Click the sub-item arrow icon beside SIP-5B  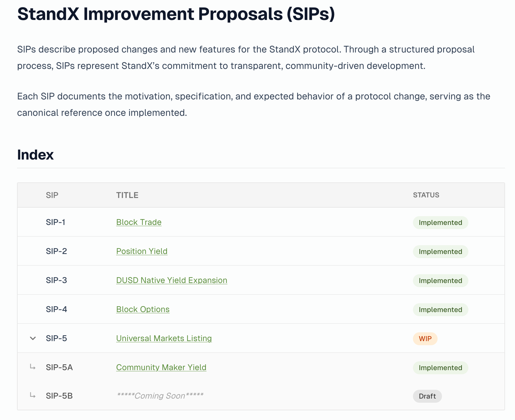(x=33, y=395)
